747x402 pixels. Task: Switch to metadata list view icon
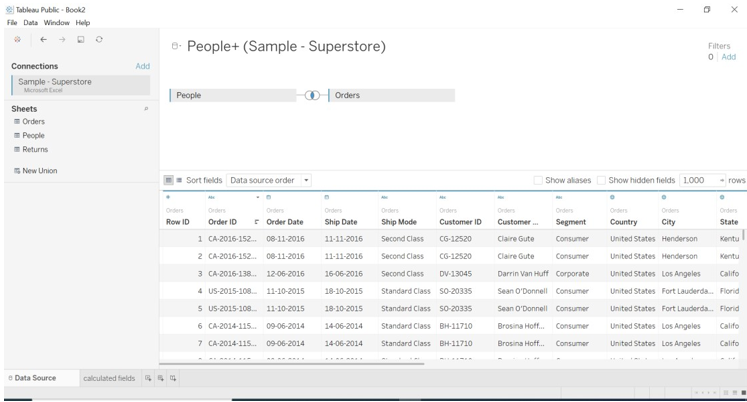coord(179,180)
